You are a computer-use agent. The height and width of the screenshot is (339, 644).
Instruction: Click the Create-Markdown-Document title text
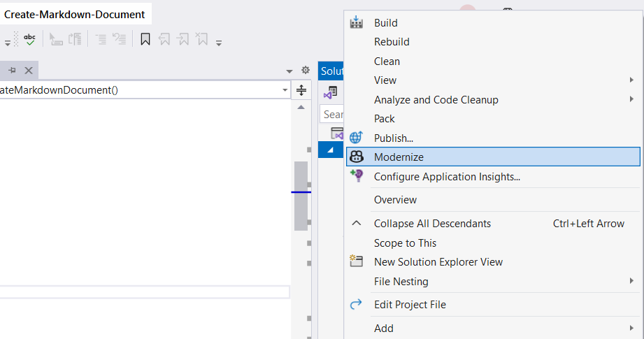pyautogui.click(x=74, y=15)
